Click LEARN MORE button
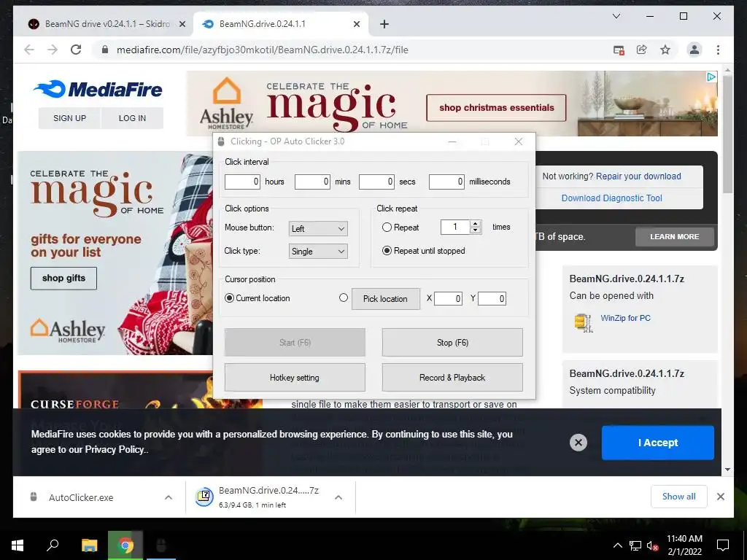 [x=674, y=237]
